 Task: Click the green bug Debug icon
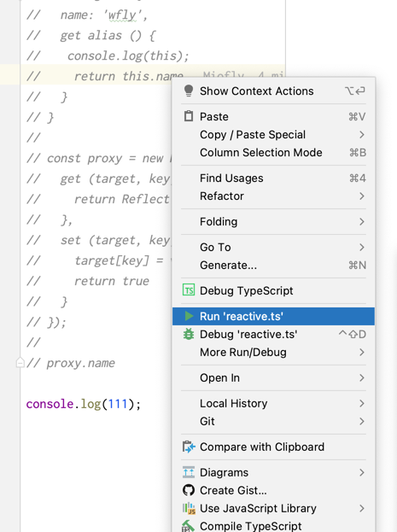coord(189,334)
